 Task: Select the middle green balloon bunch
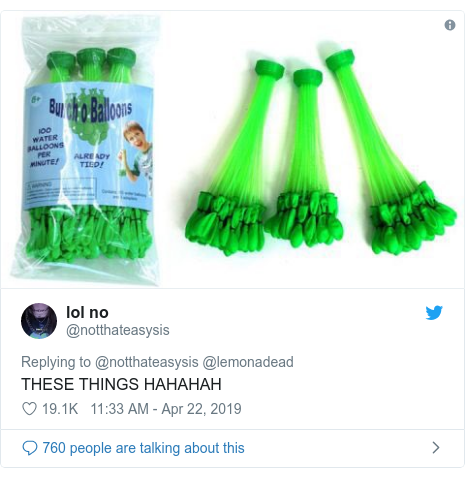tap(305, 158)
